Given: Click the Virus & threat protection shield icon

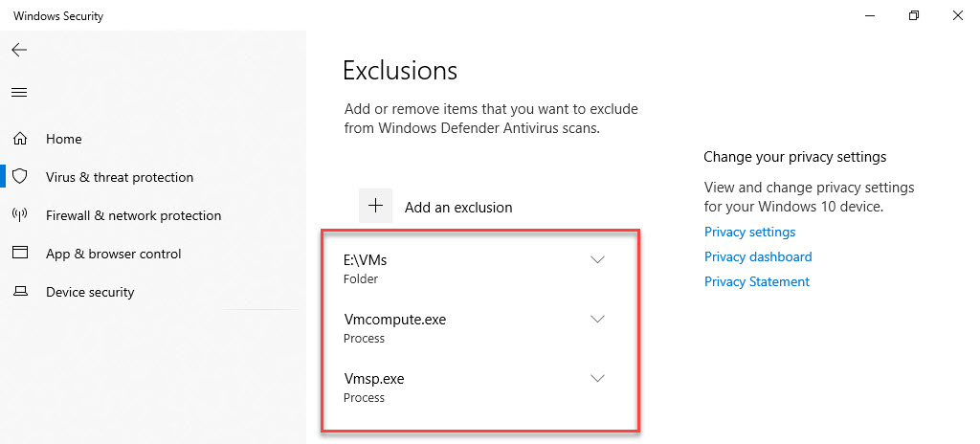Looking at the screenshot, I should (19, 177).
